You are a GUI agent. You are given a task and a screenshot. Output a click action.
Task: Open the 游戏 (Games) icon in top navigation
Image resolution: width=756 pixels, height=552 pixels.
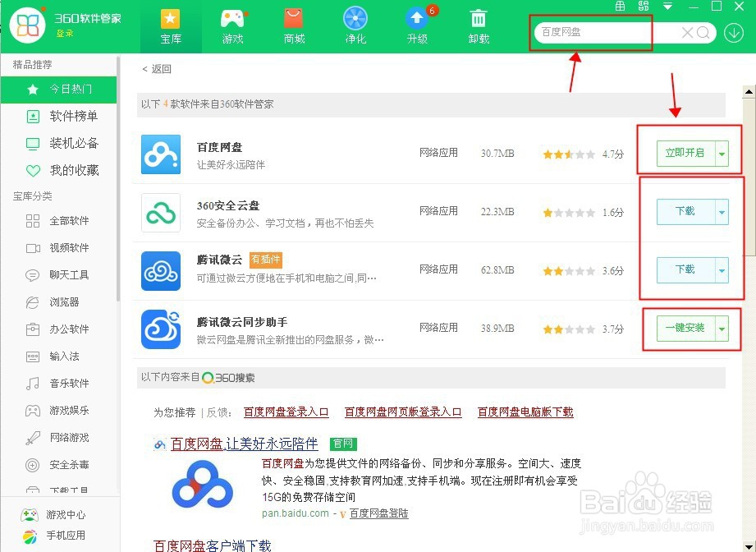pyautogui.click(x=232, y=25)
